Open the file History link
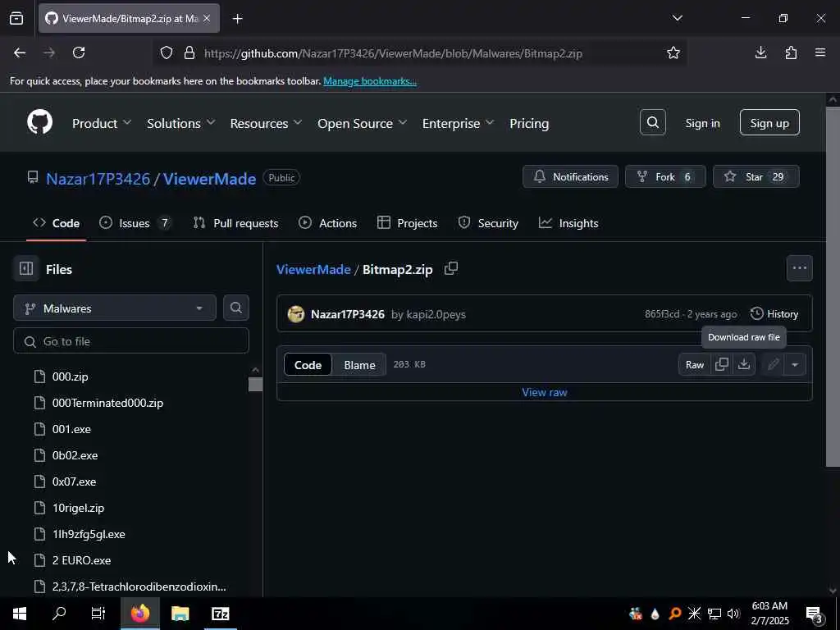The height and width of the screenshot is (630, 840). (774, 314)
